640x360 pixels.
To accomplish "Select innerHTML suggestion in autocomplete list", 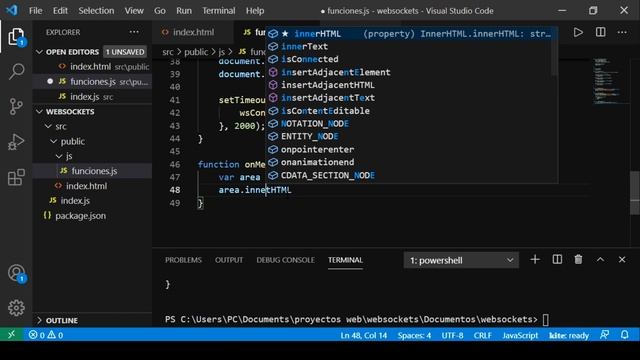I will [x=412, y=33].
